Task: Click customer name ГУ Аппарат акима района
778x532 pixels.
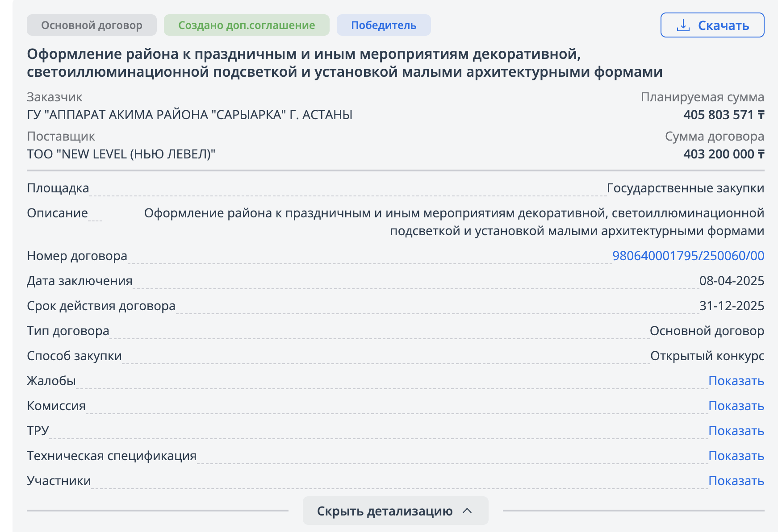Action: pos(189,115)
